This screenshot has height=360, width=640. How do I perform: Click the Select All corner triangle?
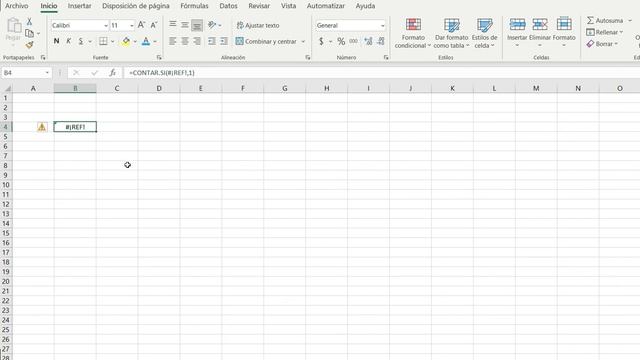coord(7,88)
